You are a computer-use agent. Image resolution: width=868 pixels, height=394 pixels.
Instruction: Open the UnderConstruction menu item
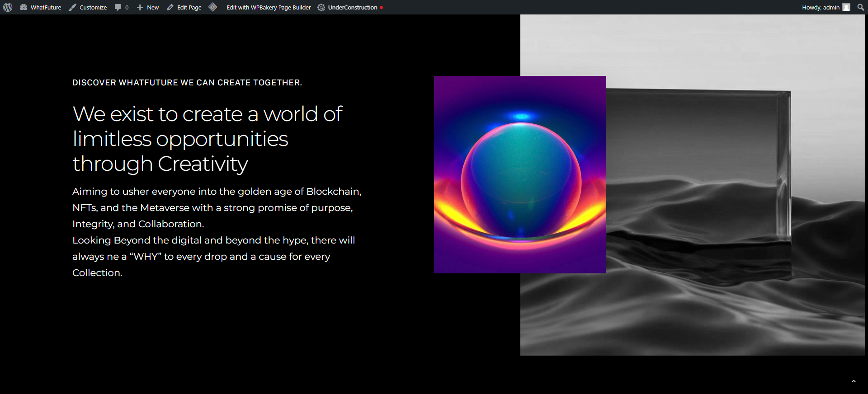350,7
